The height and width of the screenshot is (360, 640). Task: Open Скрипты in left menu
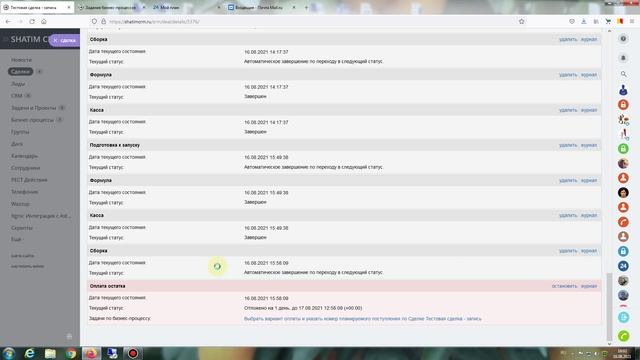click(x=22, y=228)
